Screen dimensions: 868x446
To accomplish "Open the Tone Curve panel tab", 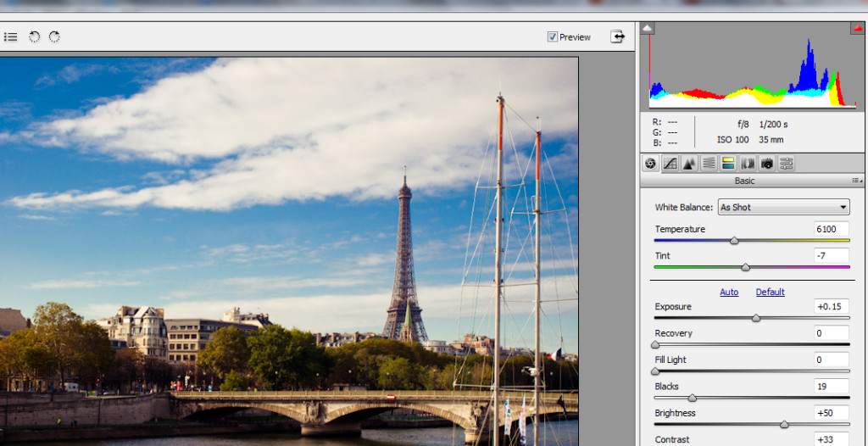I will click(x=670, y=164).
